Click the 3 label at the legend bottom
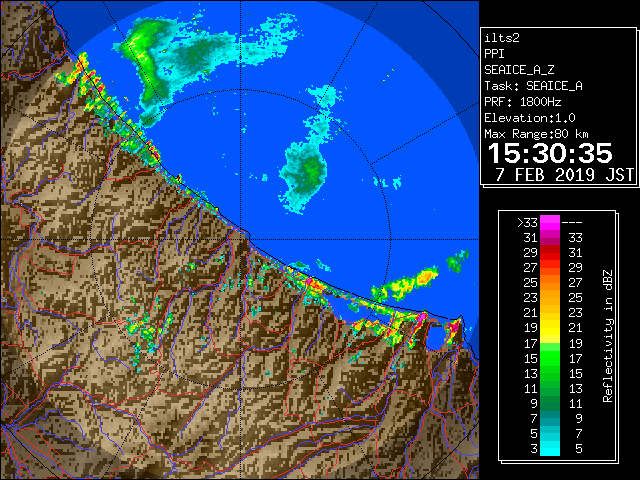This screenshot has width=640, height=480. [x=534, y=449]
